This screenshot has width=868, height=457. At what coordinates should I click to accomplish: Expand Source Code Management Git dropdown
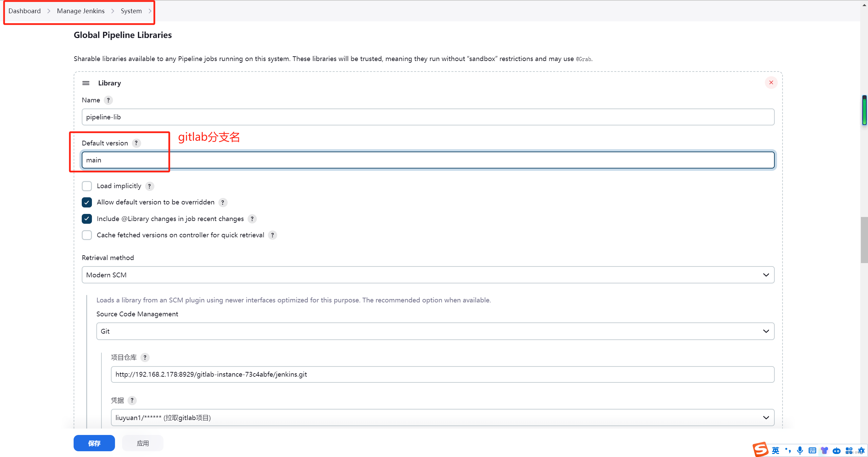pos(435,331)
